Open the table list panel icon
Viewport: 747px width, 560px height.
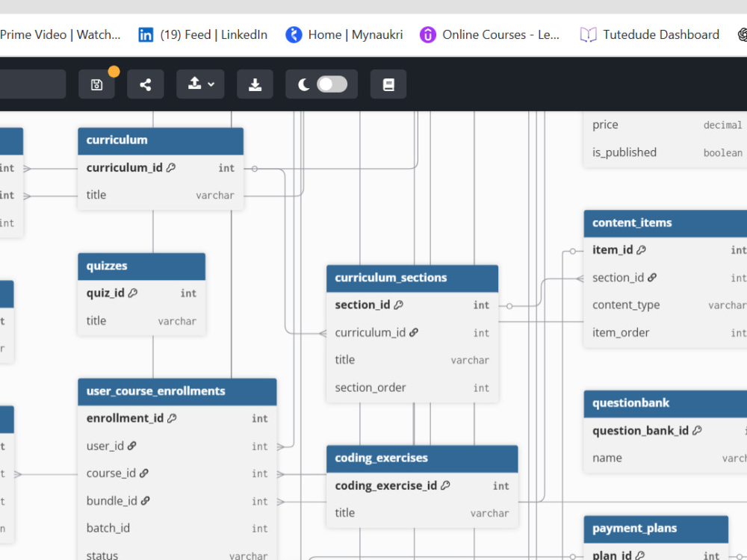coord(388,84)
